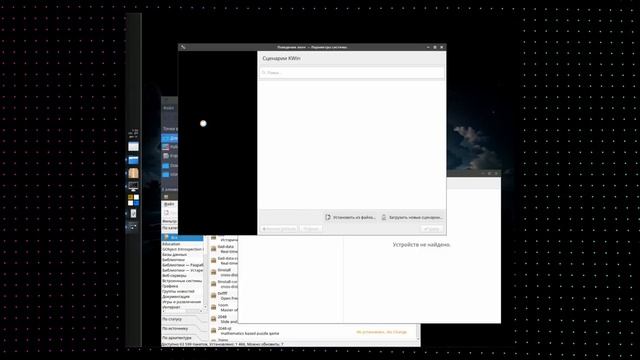Click the white window thumbnail icon atop panel
Screen dimensions: 640x360
133,147
